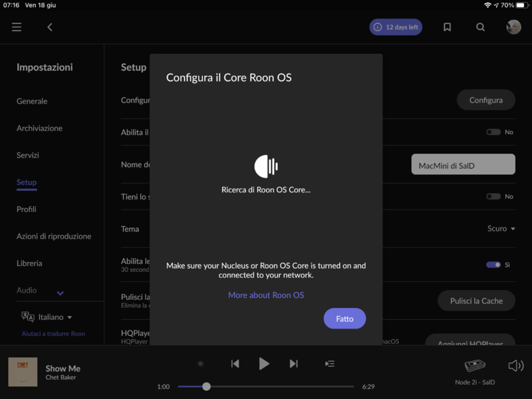Disable the 30-second switch set to Sì
Image resolution: width=532 pixels, height=399 pixels.
(x=493, y=265)
